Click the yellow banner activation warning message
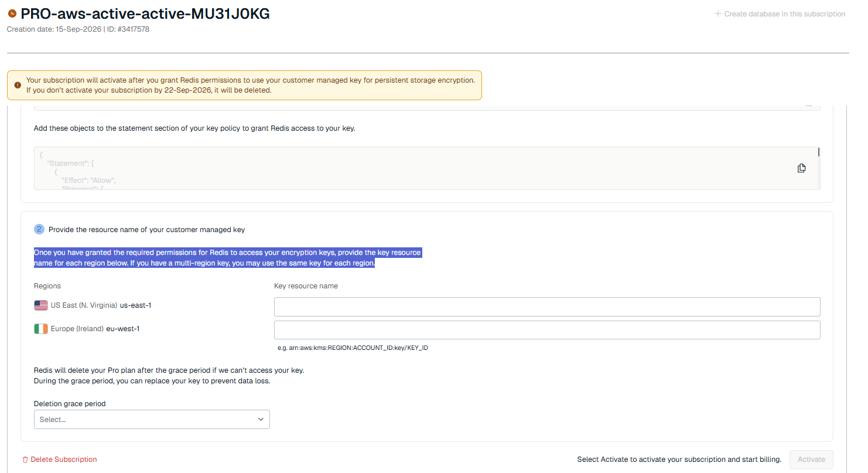 (x=250, y=85)
